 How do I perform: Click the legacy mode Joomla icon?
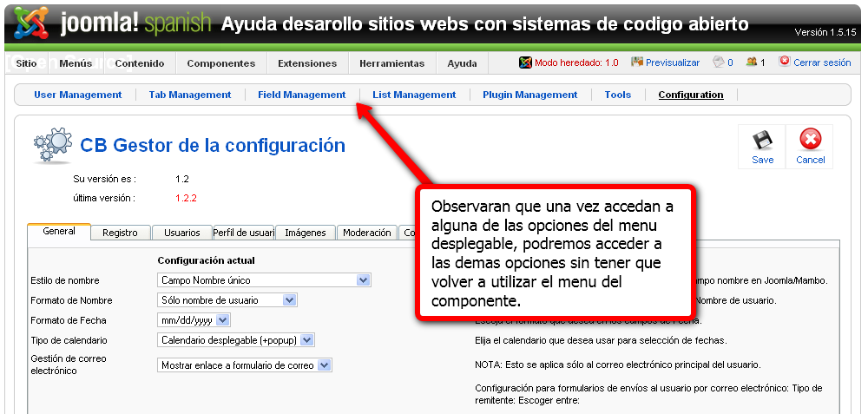[525, 62]
